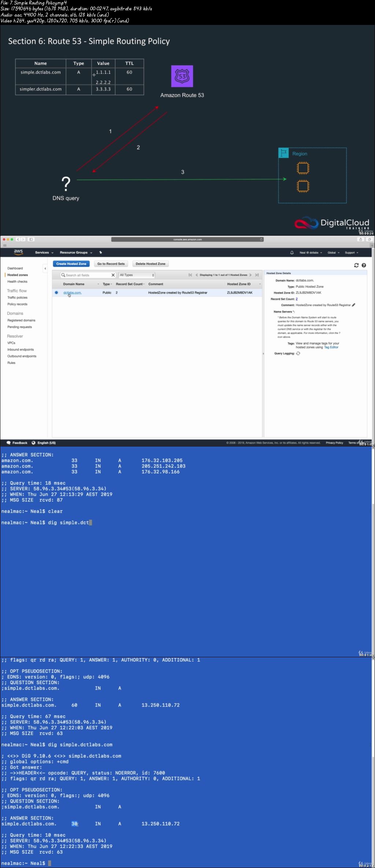Image resolution: width=375 pixels, height=868 pixels.
Task: Click the globe icon beside English (US)
Action: [x=34, y=443]
